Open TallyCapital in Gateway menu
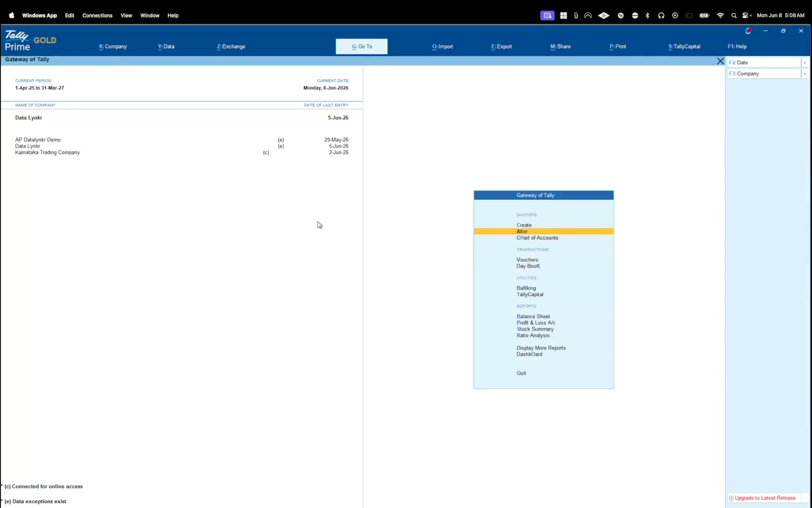812x508 pixels. point(530,295)
